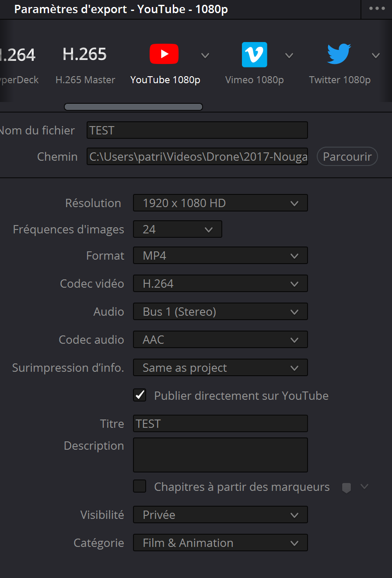Click the Parcourir button
392x578 pixels.
click(x=347, y=156)
